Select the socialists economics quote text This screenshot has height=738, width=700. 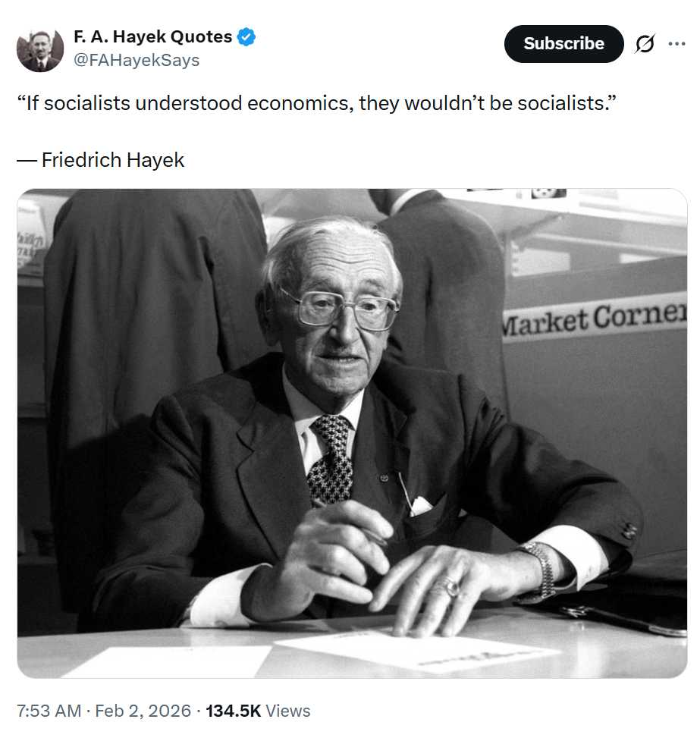point(316,103)
